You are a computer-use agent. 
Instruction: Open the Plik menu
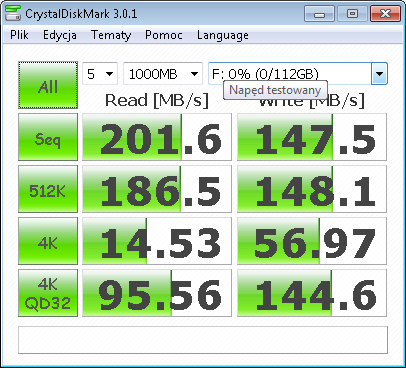click(19, 35)
